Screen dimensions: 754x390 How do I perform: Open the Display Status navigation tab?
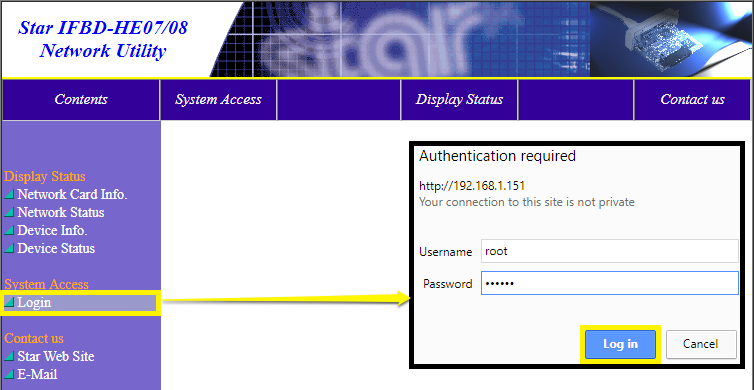pyautogui.click(x=459, y=100)
